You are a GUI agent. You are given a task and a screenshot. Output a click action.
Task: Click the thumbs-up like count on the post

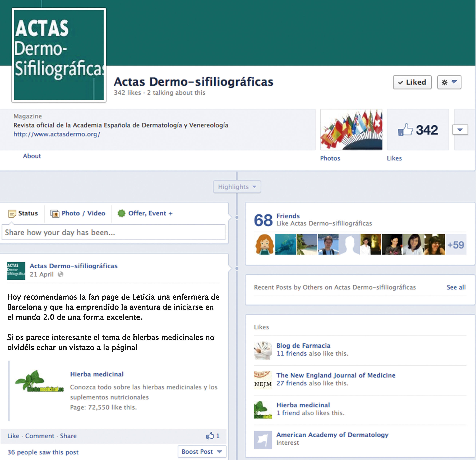click(213, 436)
